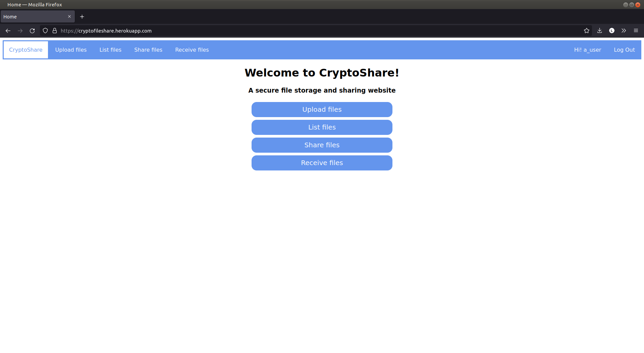644x353 pixels.
Task: Open the Firefox account icon
Action: pos(611,31)
